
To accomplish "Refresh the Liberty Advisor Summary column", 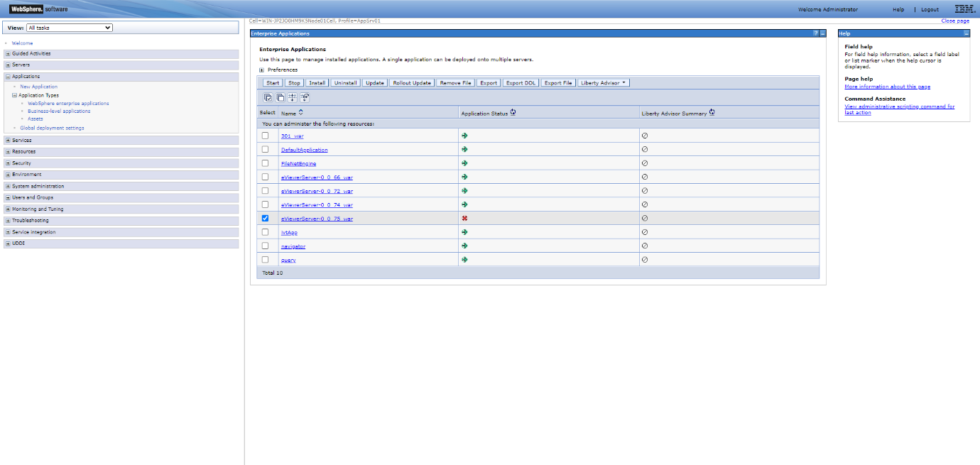I will pyautogui.click(x=712, y=111).
